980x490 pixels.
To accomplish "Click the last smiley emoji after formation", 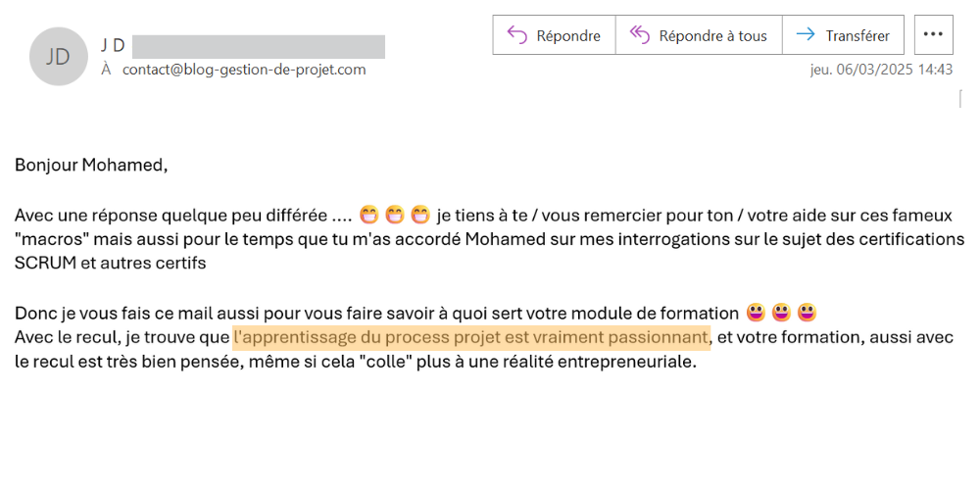I will click(x=807, y=312).
